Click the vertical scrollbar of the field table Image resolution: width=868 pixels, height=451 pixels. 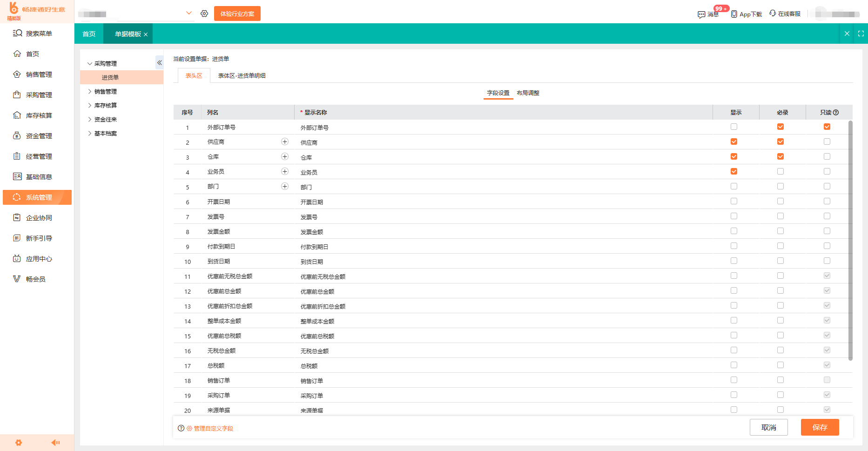(850, 240)
